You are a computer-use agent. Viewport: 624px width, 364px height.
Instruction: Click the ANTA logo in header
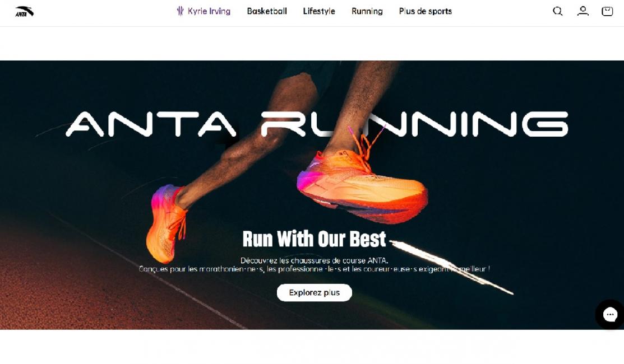[24, 12]
